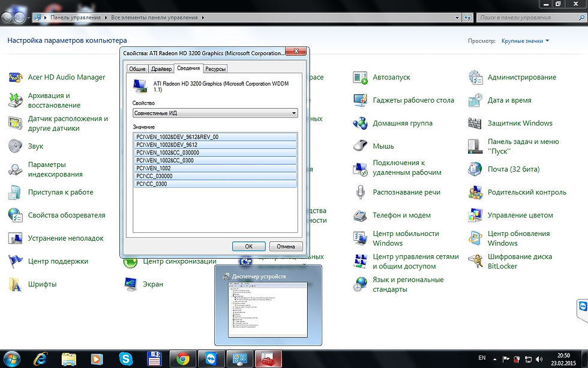
Task: Open Домашняя группа icon
Action: pyautogui.click(x=360, y=123)
